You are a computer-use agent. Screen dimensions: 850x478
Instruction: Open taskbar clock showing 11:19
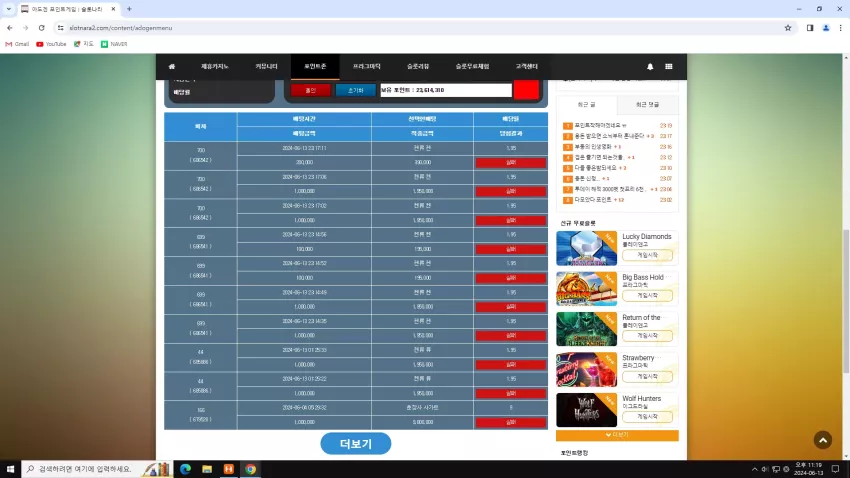pyautogui.click(x=808, y=469)
